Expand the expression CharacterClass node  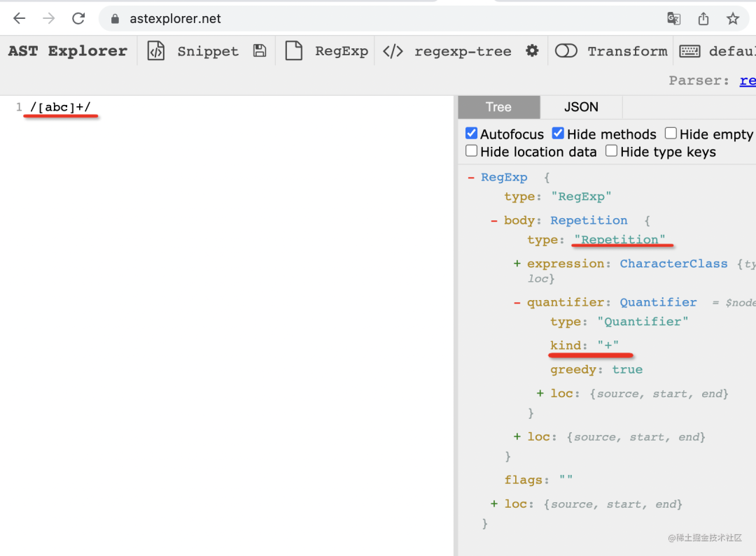[x=517, y=264]
